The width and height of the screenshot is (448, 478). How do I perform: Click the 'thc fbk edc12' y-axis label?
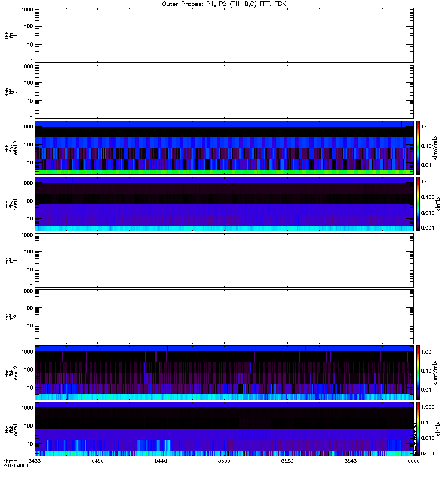[x=11, y=373]
